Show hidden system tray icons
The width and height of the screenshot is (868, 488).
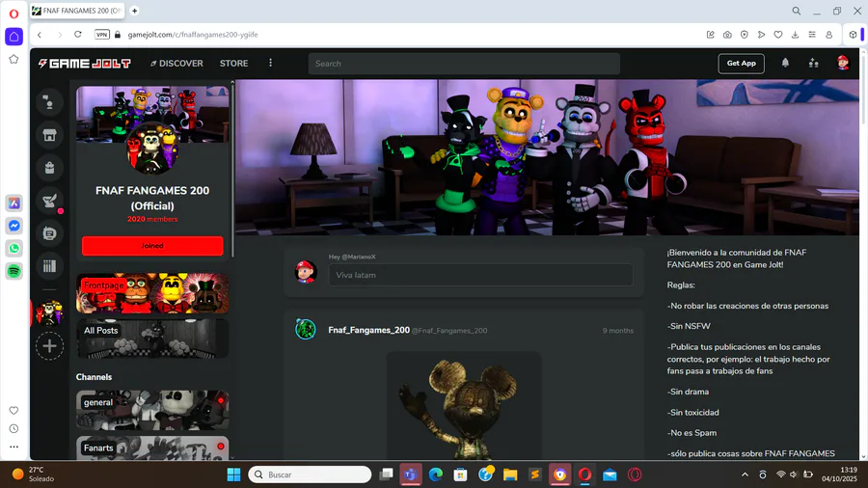pos(745,474)
